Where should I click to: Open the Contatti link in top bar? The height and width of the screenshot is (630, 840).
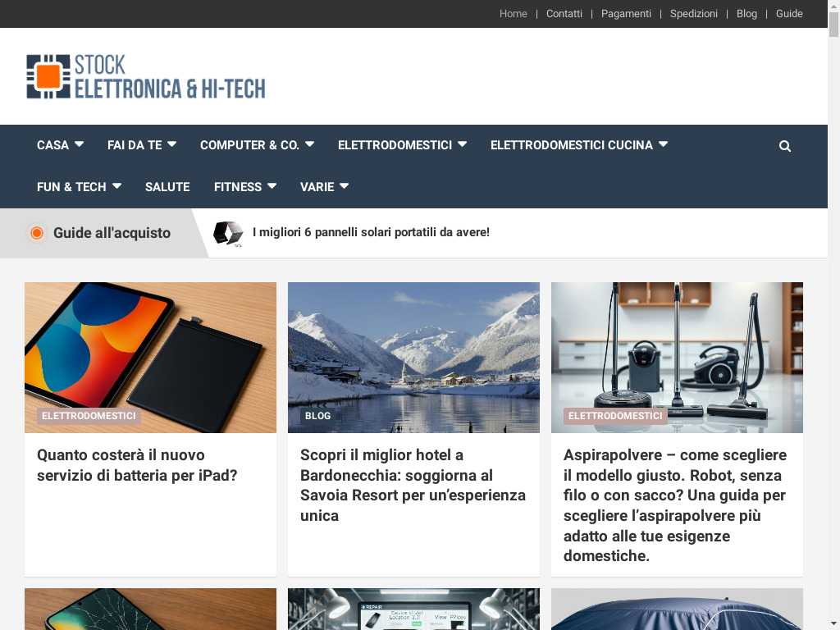(564, 14)
